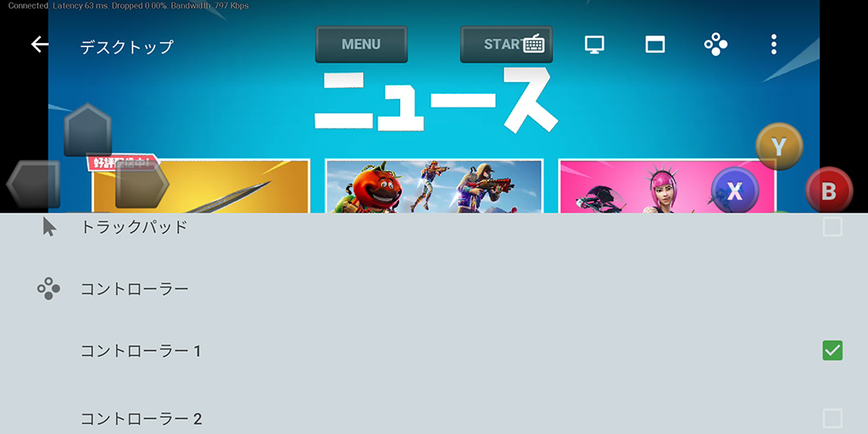Tap the yellow Y gamepad button

(x=779, y=147)
